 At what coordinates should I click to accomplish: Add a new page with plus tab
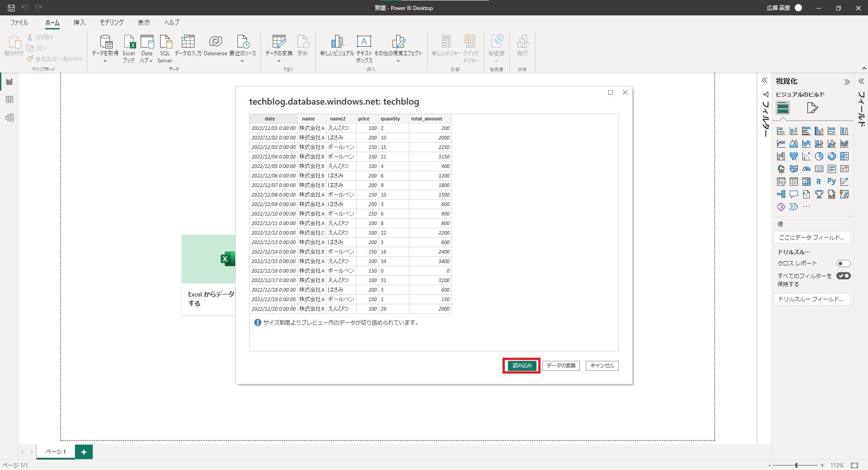coord(84,452)
